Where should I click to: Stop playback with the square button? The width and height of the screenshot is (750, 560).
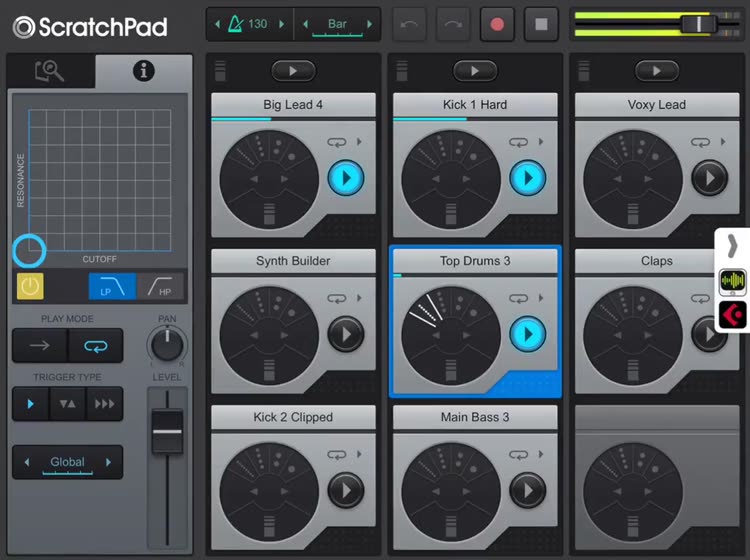(541, 24)
